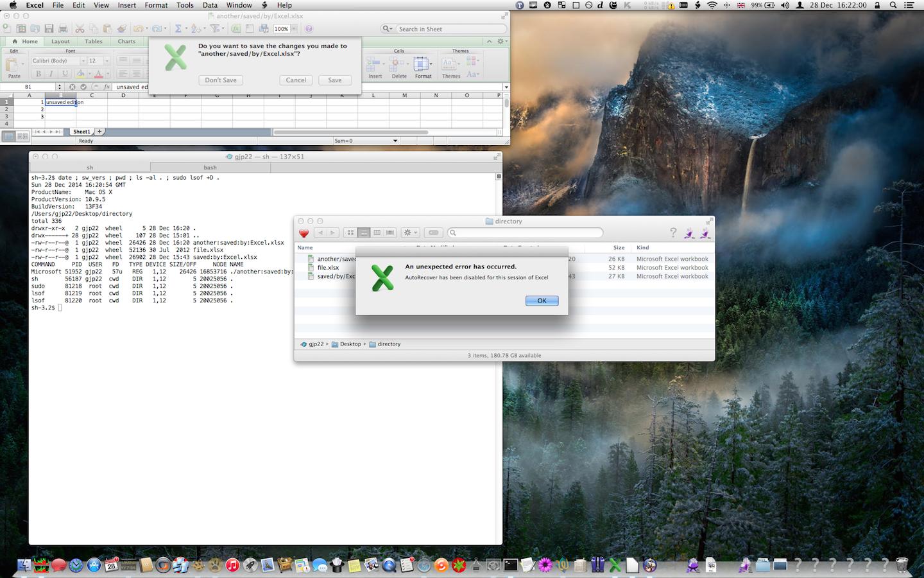
Task: Open the Charts ribbon tab
Action: click(126, 41)
